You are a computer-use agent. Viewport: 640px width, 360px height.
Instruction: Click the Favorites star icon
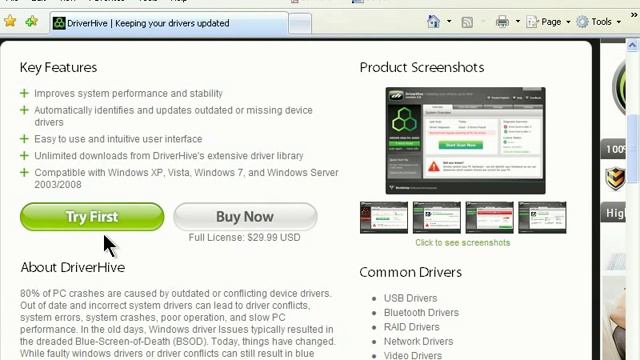point(10,21)
